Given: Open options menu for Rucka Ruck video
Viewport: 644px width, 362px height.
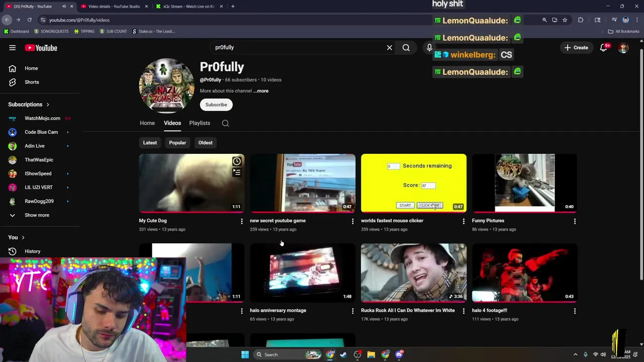Looking at the screenshot, I should coord(464,311).
